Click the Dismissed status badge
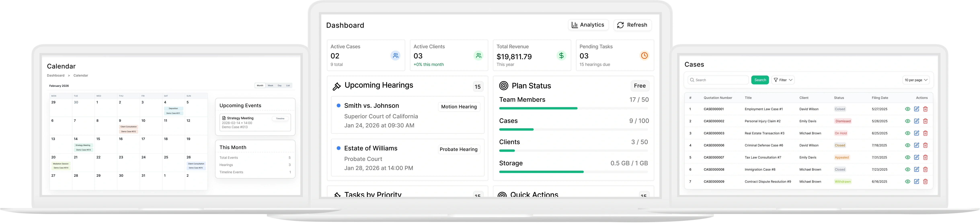The width and height of the screenshot is (980, 224). [843, 121]
